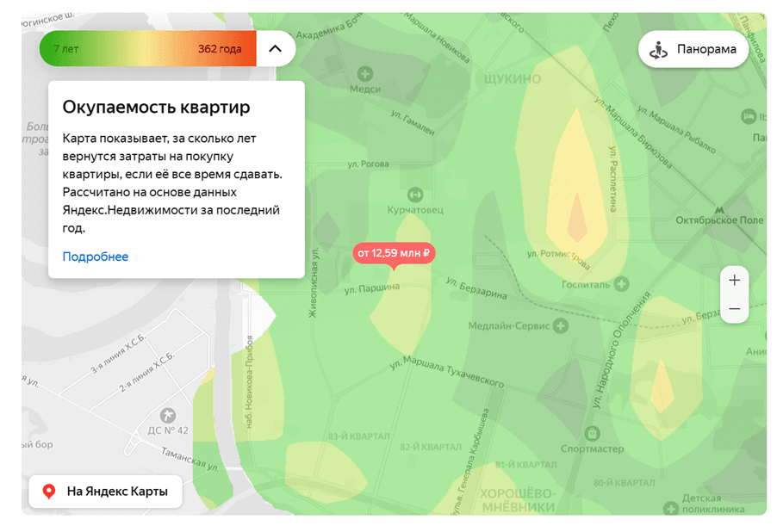Click the red Yandex Maps pin icon
The width and height of the screenshot is (777, 532).
[x=49, y=492]
